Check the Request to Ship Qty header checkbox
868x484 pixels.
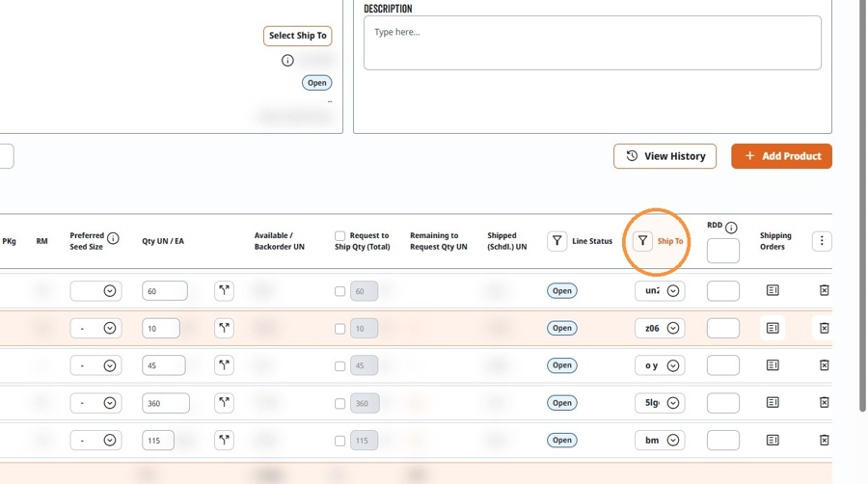pos(339,236)
